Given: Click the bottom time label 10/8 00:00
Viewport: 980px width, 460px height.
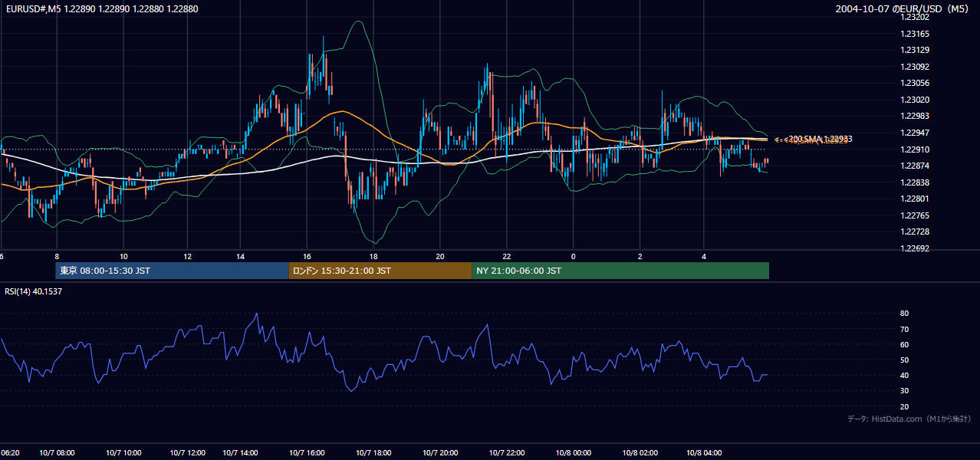Looking at the screenshot, I should [573, 453].
